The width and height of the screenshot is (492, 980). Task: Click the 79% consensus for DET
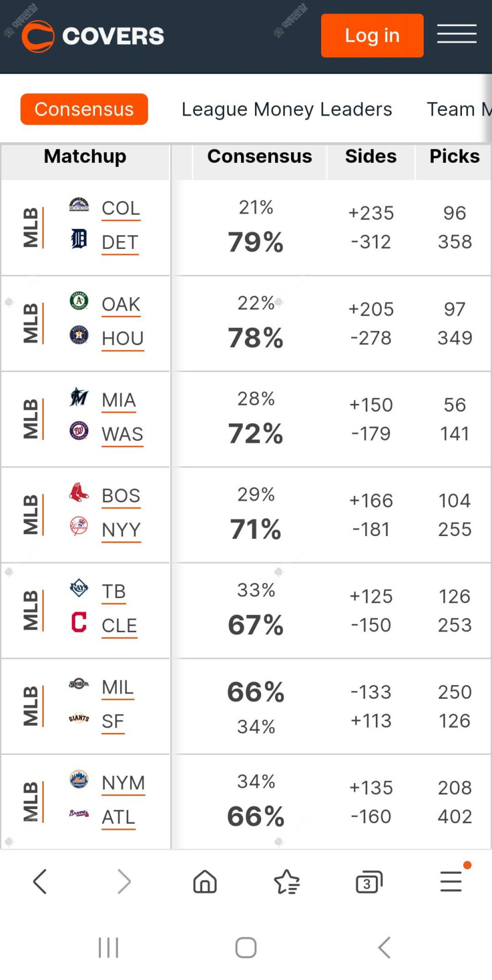point(256,242)
